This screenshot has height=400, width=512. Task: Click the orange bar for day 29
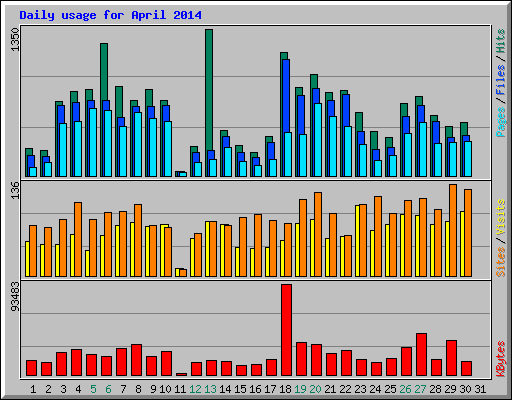click(453, 230)
